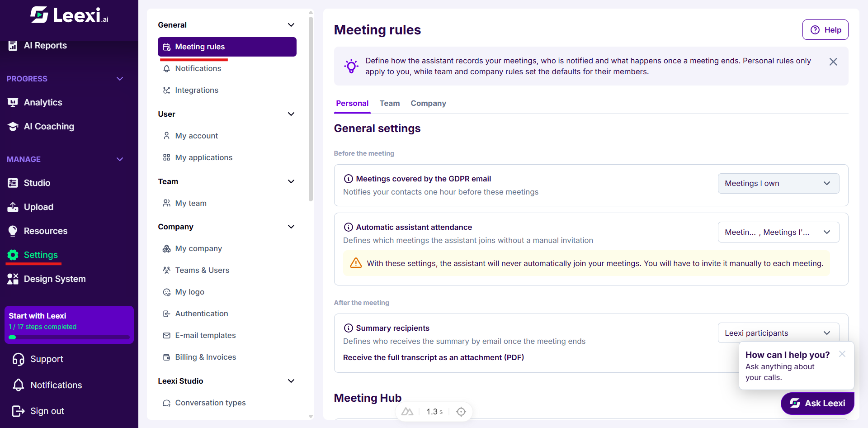Click the triangle logo icon in bottom toolbar

pos(407,412)
